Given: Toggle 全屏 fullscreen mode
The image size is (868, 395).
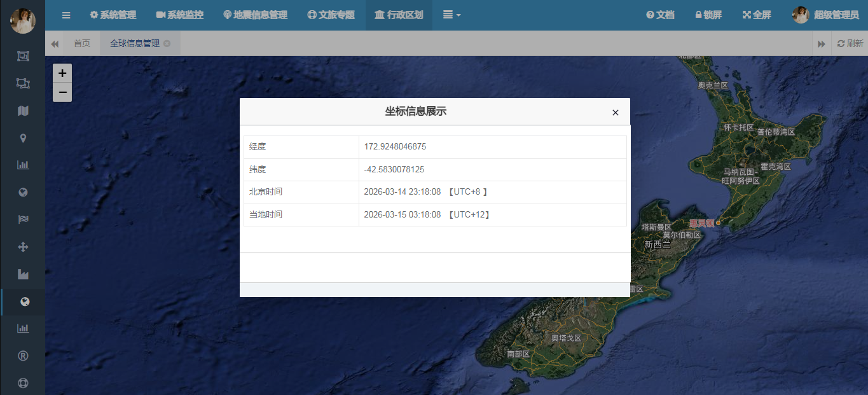Looking at the screenshot, I should pyautogui.click(x=757, y=15).
